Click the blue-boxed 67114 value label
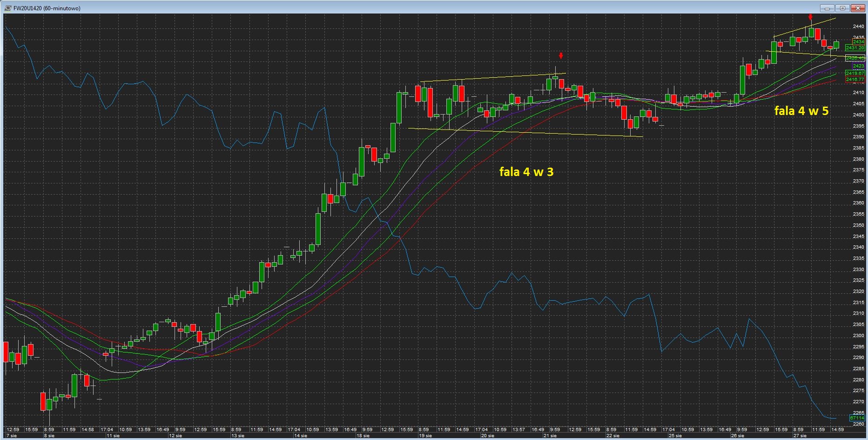Screen dimensions: 868x440 (857, 418)
